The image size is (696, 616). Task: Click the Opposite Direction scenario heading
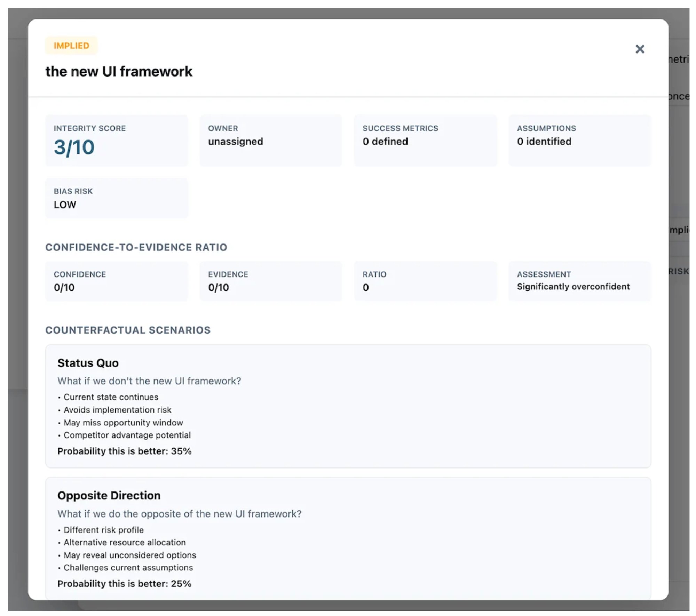(109, 495)
